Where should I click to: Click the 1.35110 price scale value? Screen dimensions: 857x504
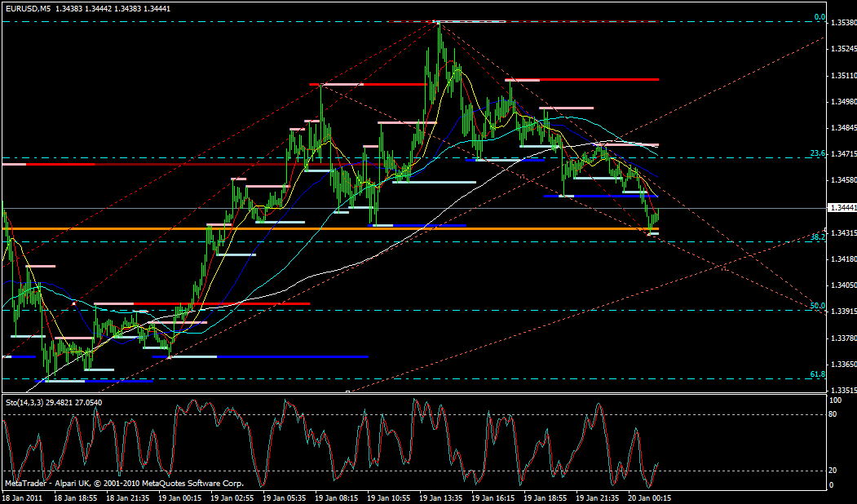click(x=843, y=75)
